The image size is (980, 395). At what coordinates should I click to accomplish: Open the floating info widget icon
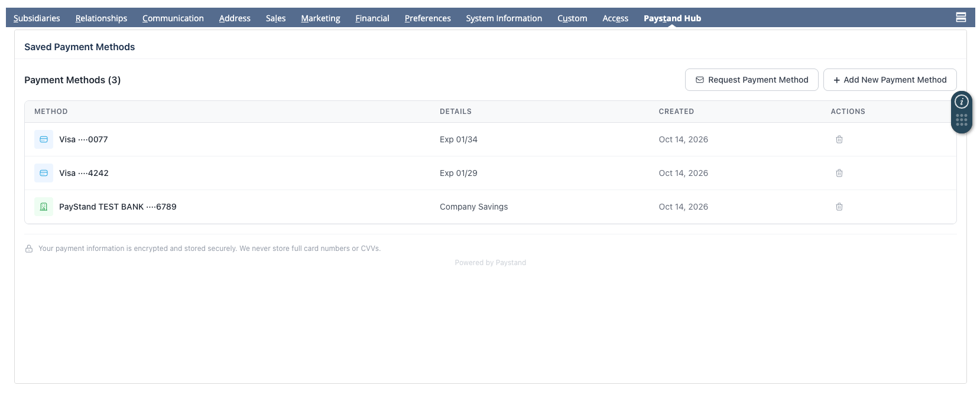pos(962,102)
